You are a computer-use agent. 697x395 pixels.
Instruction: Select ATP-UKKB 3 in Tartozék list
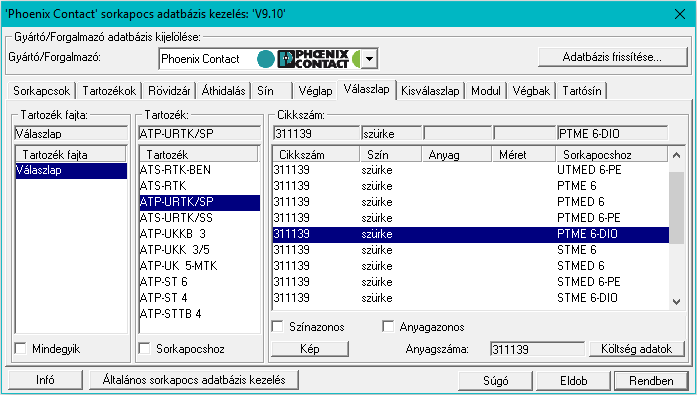click(x=200, y=234)
